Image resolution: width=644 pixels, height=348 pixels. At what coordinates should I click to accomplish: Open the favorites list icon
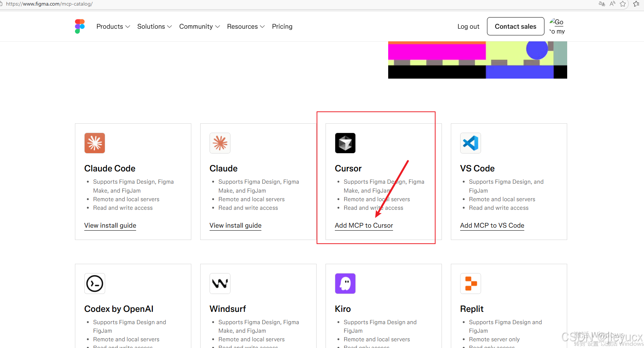[636, 4]
